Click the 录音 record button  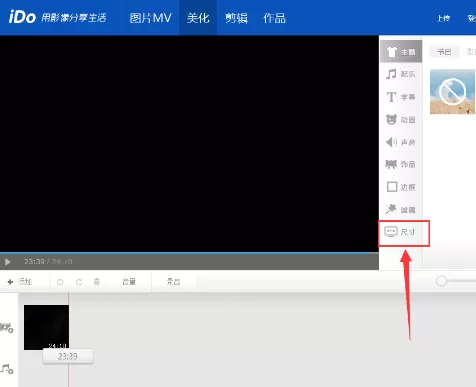[x=173, y=282]
